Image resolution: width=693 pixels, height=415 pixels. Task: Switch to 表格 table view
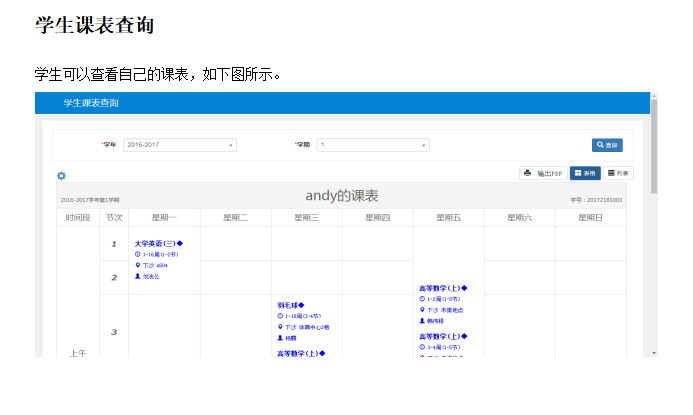(x=585, y=173)
